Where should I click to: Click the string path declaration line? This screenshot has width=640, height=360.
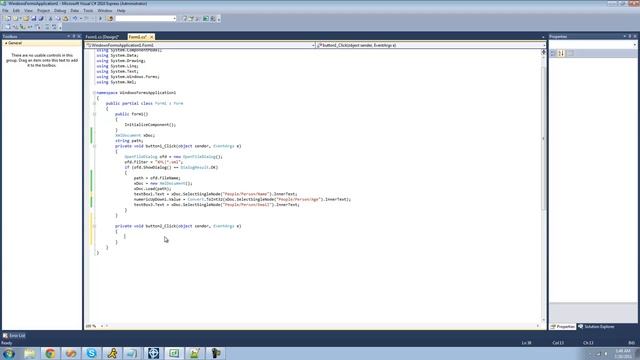(x=129, y=141)
